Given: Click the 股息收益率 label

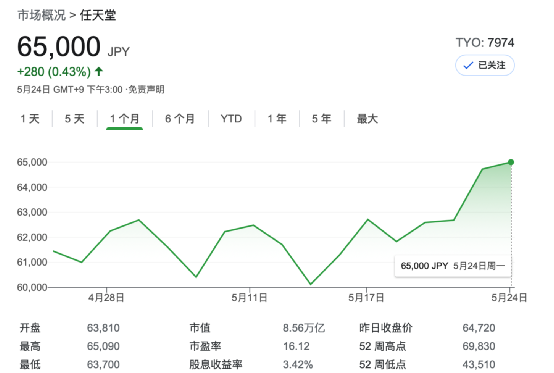Looking at the screenshot, I should pos(216,364).
